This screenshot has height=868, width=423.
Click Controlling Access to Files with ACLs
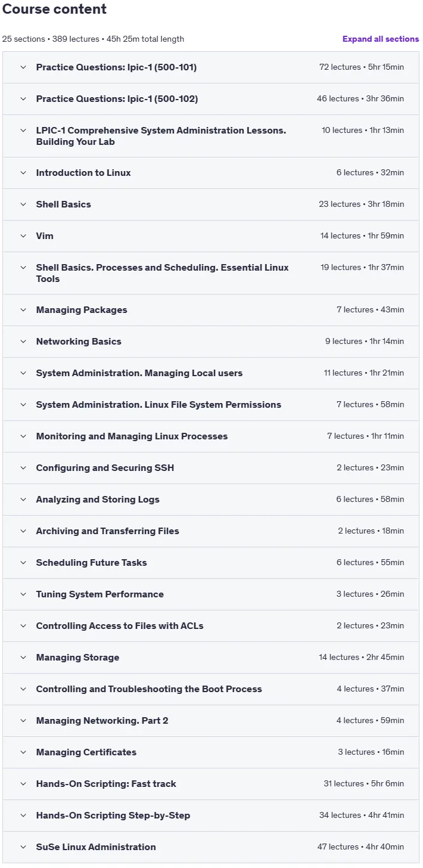tap(120, 626)
